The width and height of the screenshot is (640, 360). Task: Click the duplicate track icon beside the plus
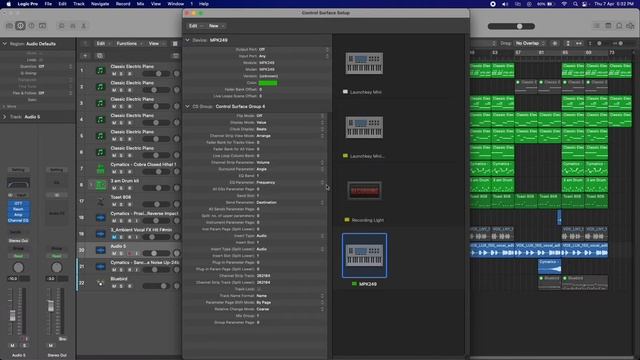tap(100, 56)
